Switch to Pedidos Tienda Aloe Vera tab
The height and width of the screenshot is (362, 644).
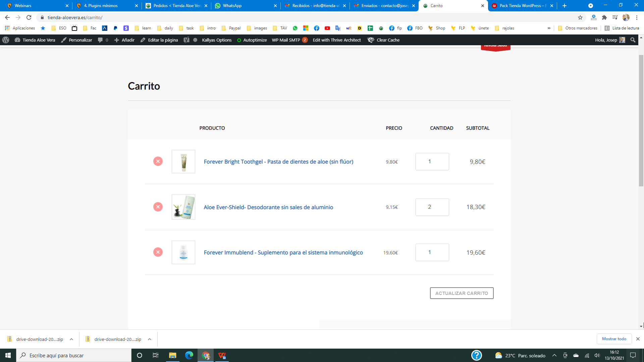pyautogui.click(x=176, y=6)
